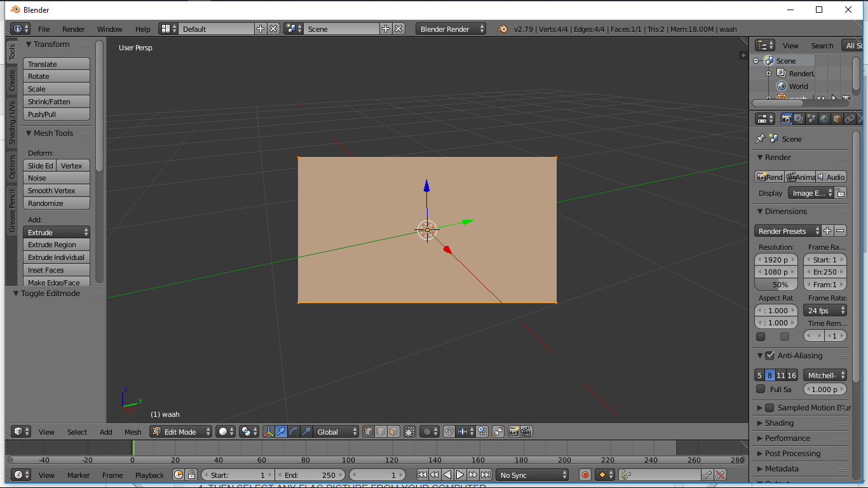Screen dimensions: 868x488
Task: Toggle proportional editing circle dropdown
Action: (x=429, y=431)
